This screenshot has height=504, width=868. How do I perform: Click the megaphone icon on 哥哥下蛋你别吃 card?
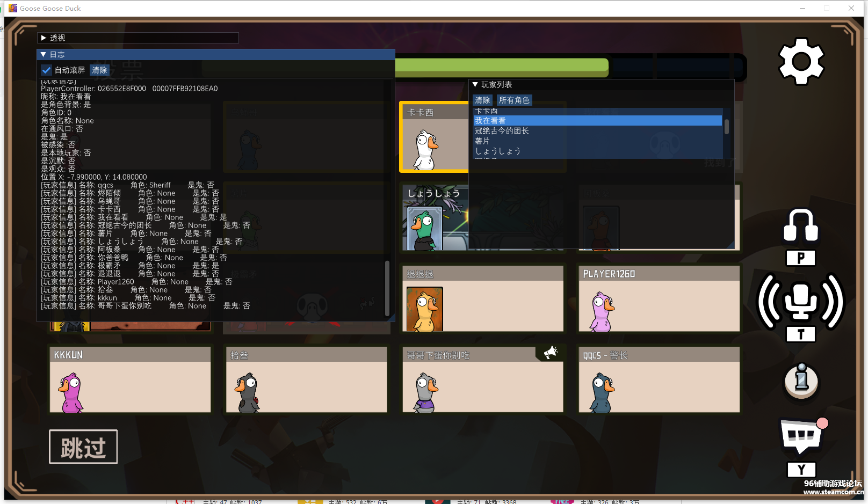[x=551, y=353]
